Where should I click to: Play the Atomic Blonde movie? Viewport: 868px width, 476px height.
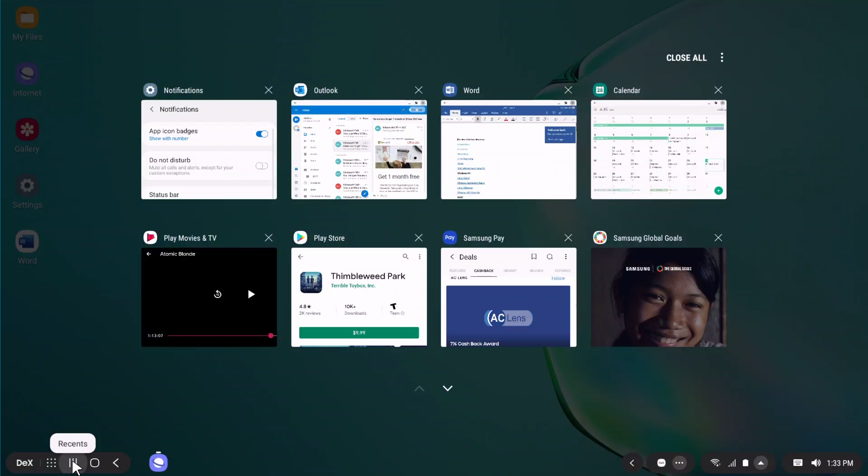pyautogui.click(x=251, y=294)
